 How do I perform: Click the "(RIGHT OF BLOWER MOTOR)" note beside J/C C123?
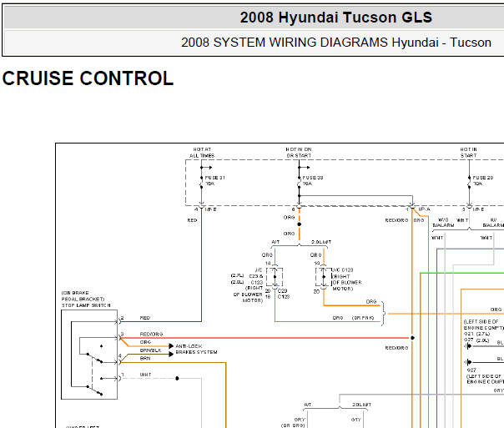click(x=347, y=283)
